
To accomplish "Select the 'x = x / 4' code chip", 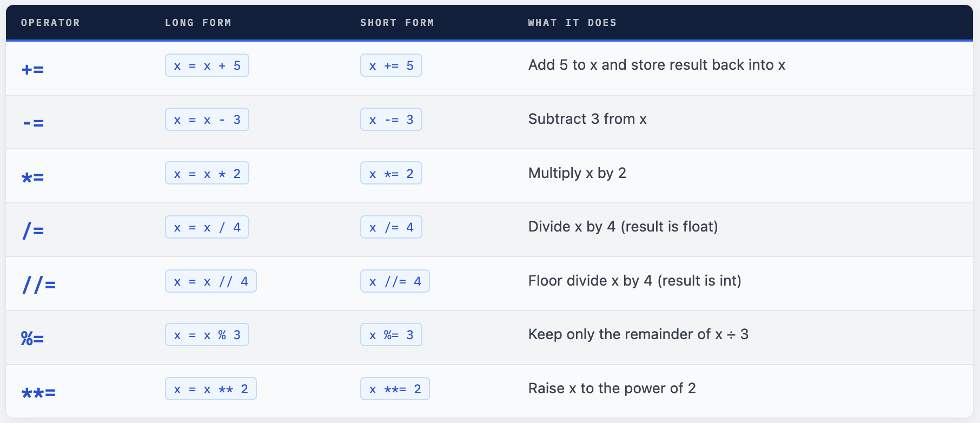I will pos(207,227).
